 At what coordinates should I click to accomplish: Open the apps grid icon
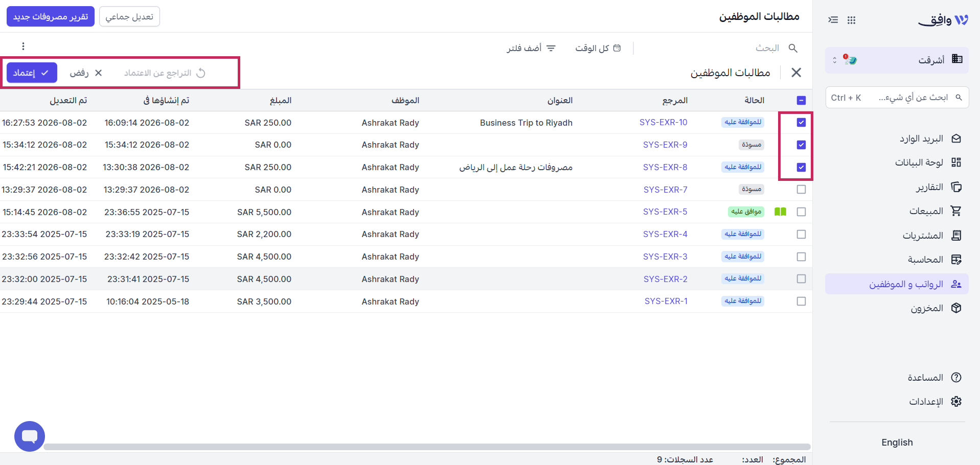tap(851, 20)
